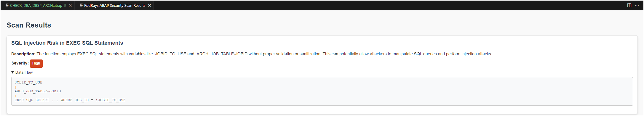Click the Data Flow label text
Screen dimensions: 644x116
[24, 72]
